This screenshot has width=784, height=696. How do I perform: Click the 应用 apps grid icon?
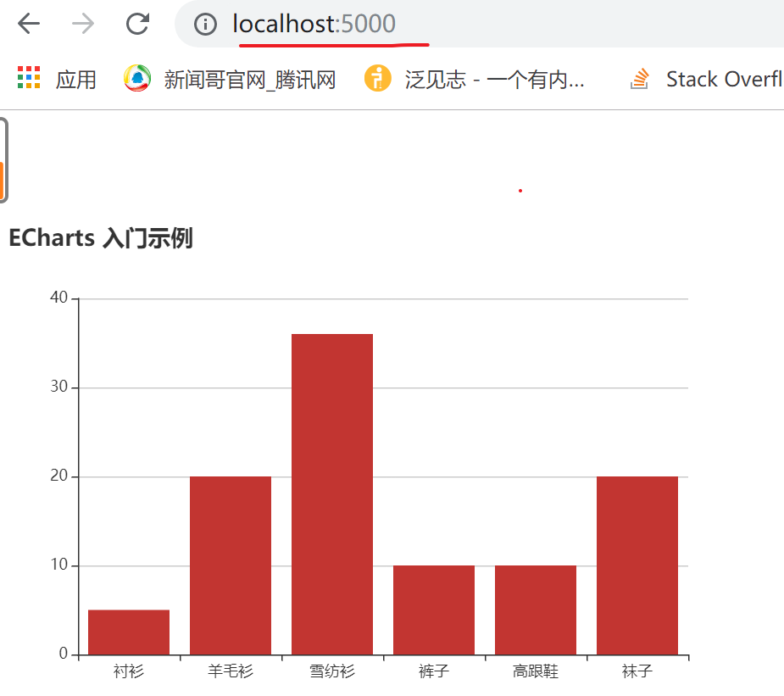27,77
